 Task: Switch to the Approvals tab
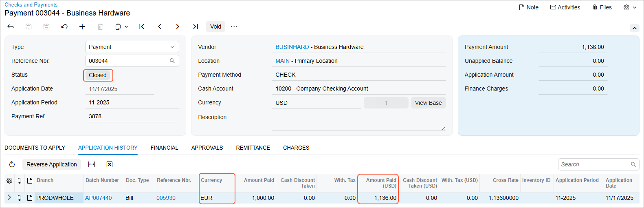207,148
